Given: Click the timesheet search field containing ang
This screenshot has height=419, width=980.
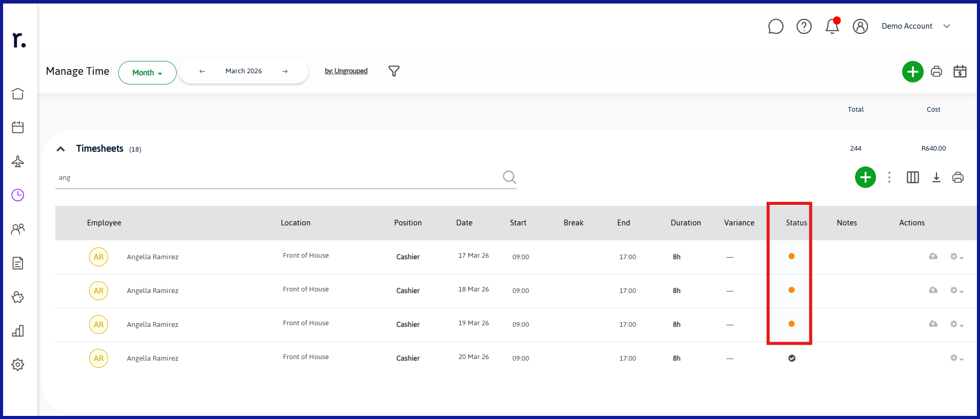Looking at the screenshot, I should click(286, 178).
